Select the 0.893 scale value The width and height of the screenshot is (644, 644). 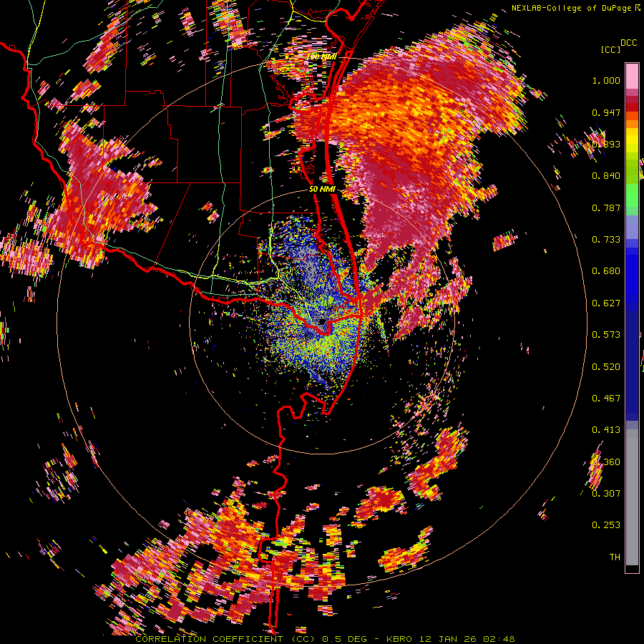[x=606, y=144]
